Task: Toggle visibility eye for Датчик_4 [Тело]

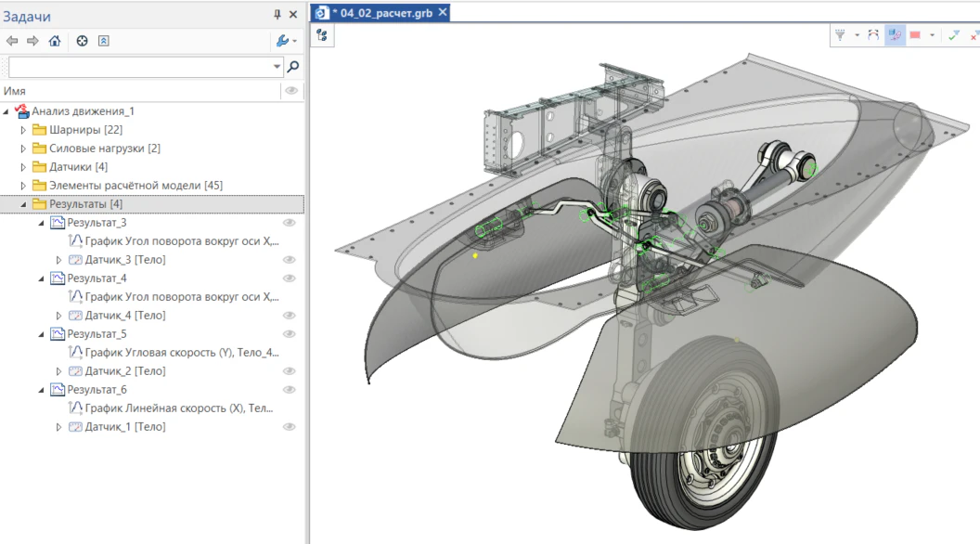Action: pyautogui.click(x=289, y=316)
